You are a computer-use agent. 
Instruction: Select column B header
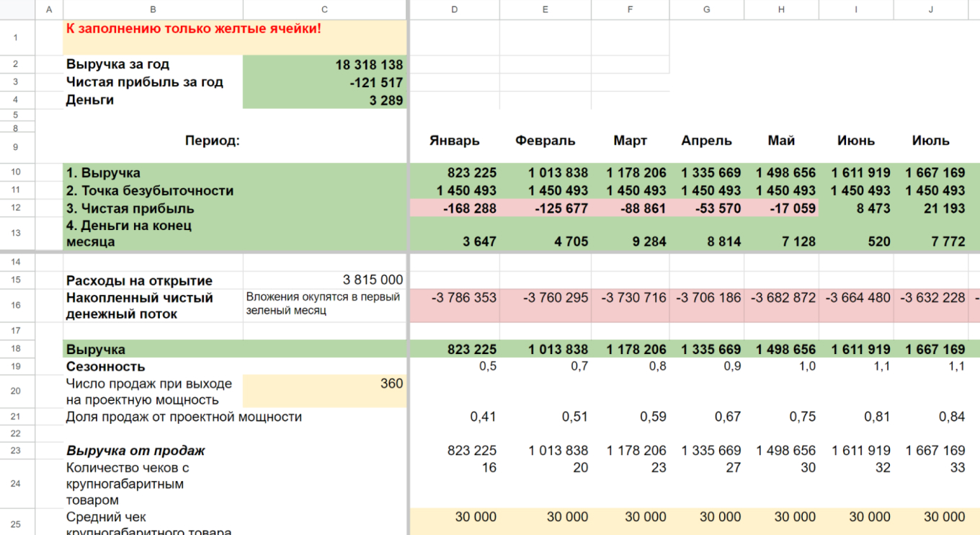(153, 9)
